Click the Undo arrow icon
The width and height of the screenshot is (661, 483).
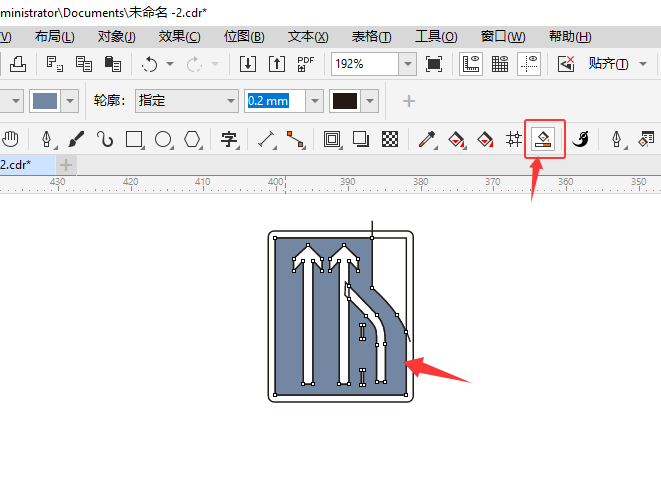tap(149, 64)
